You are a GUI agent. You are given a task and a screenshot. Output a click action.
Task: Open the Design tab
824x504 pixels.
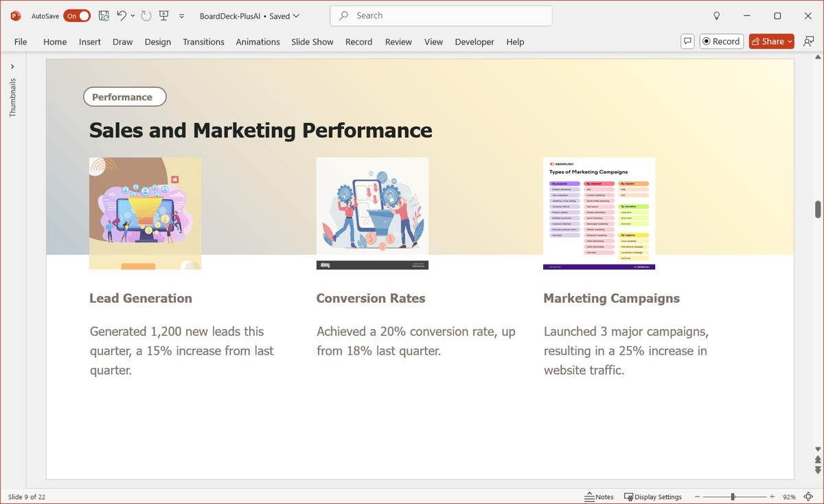pos(158,42)
